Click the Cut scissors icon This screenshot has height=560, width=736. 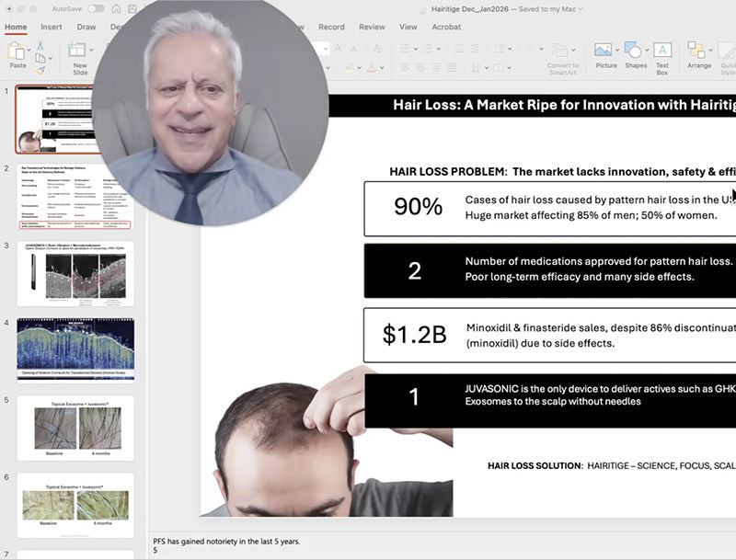pyautogui.click(x=40, y=47)
